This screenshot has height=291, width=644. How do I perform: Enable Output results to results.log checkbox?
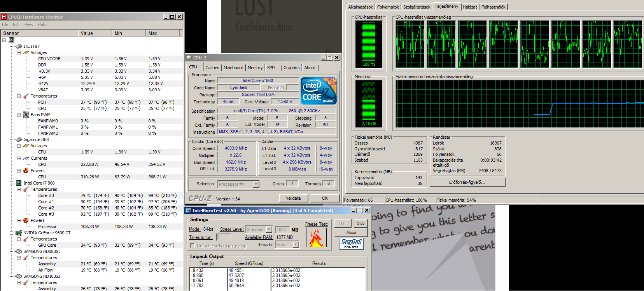pos(192,246)
